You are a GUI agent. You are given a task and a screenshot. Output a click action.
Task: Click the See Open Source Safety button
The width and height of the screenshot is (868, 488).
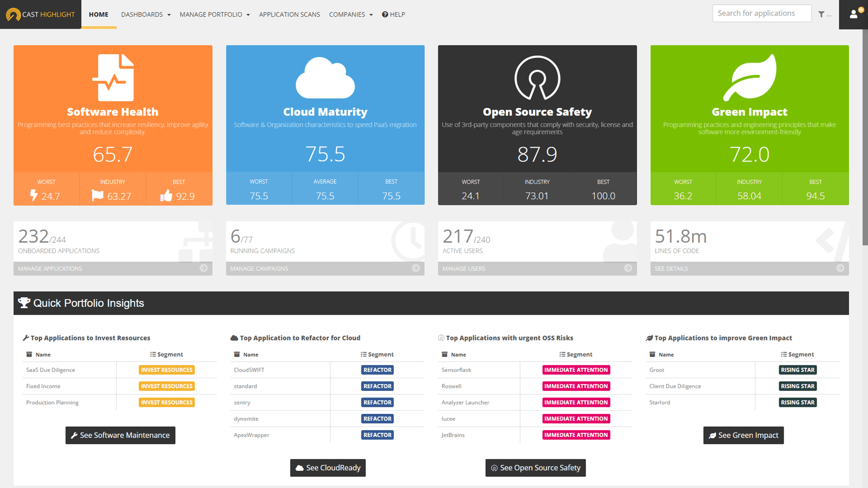pyautogui.click(x=536, y=468)
